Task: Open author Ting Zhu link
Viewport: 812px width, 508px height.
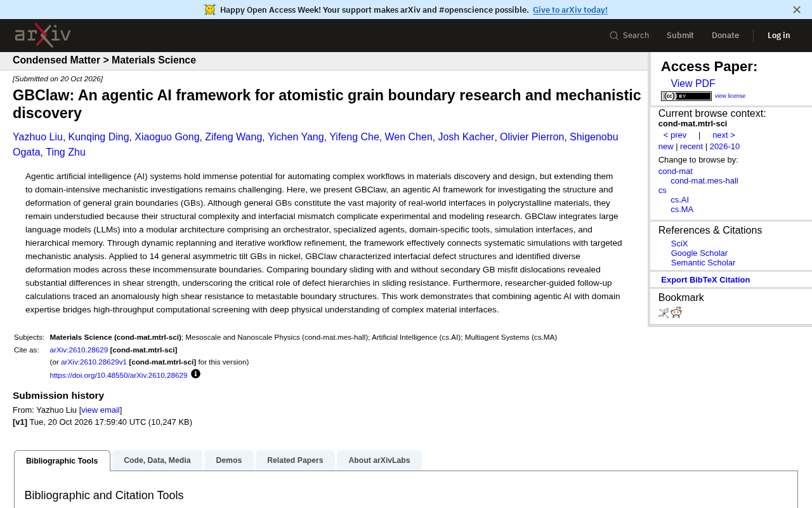Action: tap(65, 152)
